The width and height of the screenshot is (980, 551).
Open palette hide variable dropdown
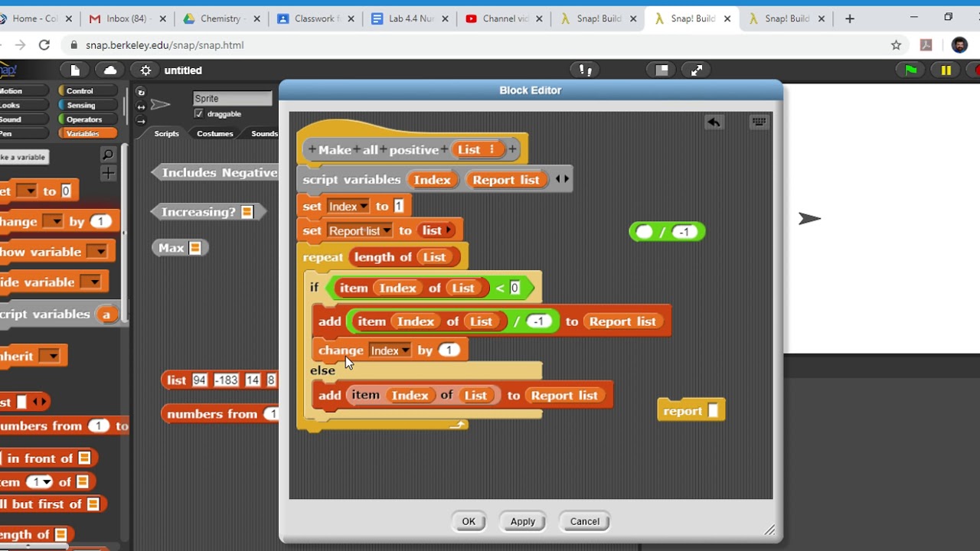pyautogui.click(x=90, y=282)
